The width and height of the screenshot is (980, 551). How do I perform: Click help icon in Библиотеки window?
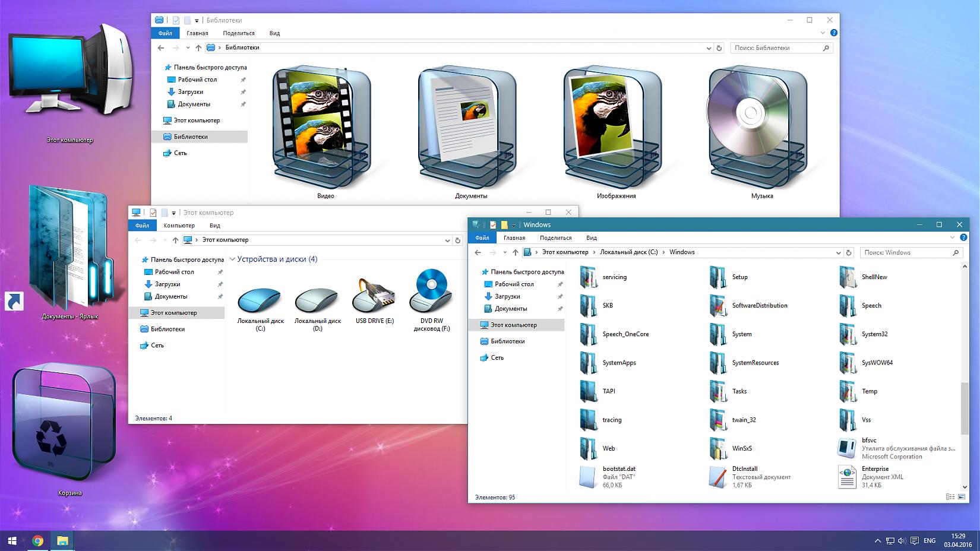tap(834, 33)
